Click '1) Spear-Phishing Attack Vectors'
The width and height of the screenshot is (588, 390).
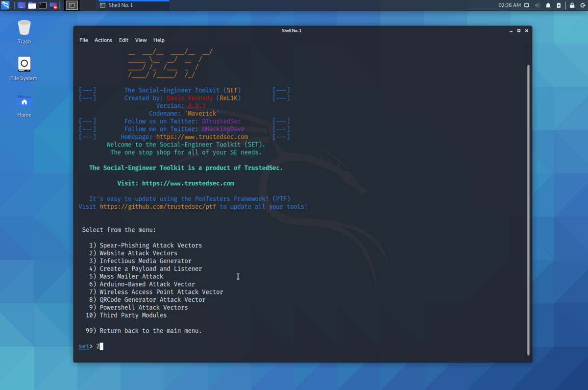coord(146,245)
